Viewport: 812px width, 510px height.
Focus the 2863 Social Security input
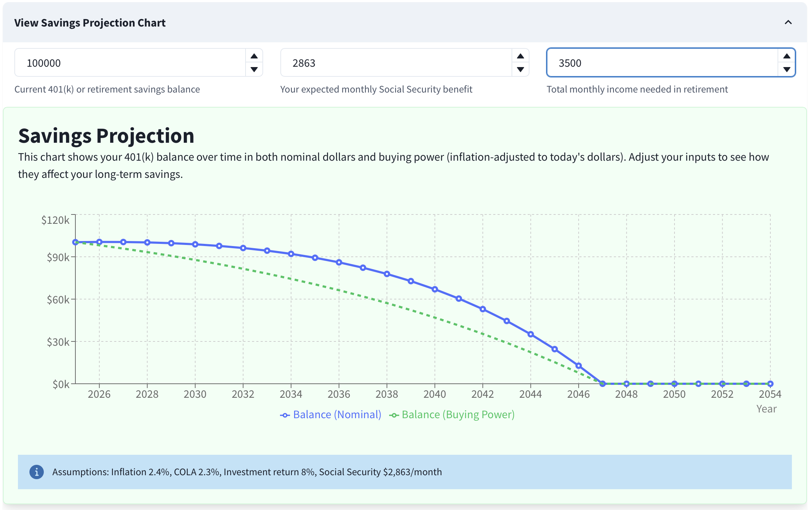(396, 63)
